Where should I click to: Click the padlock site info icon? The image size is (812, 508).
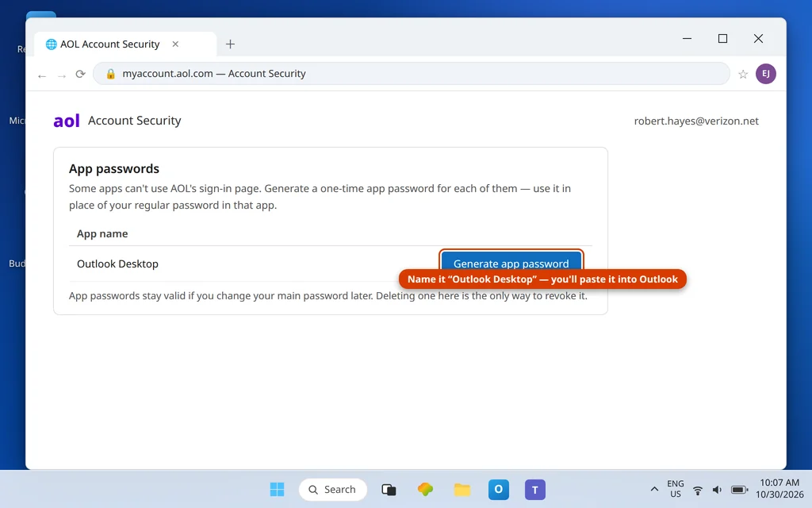(110, 74)
